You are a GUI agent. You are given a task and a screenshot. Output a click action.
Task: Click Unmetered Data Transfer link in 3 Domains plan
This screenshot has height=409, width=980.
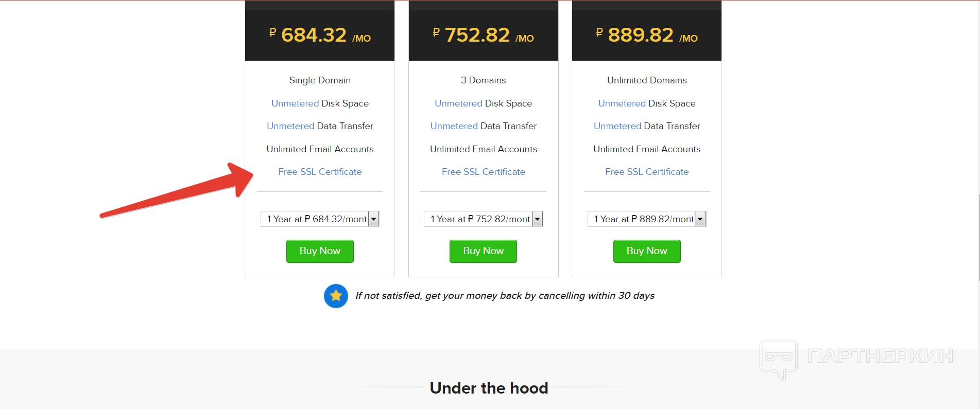click(454, 126)
